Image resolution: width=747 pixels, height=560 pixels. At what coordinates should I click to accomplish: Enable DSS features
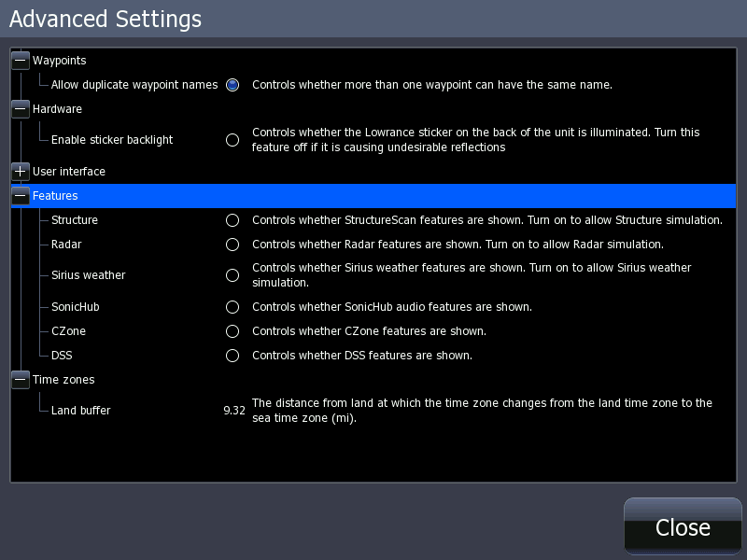point(232,355)
